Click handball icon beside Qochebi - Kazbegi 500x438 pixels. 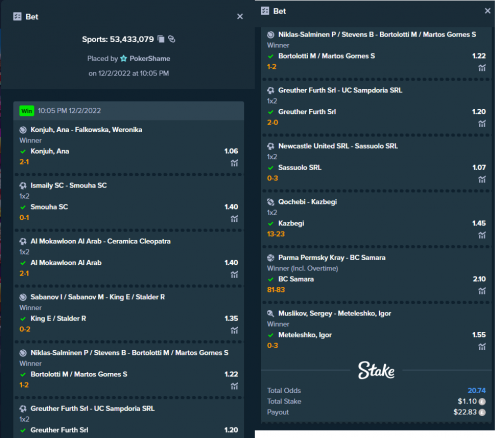tap(271, 202)
